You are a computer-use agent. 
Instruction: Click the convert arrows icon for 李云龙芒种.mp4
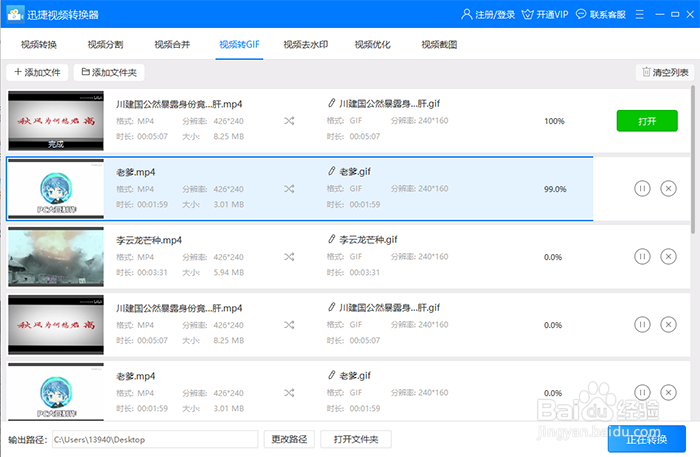coord(289,257)
